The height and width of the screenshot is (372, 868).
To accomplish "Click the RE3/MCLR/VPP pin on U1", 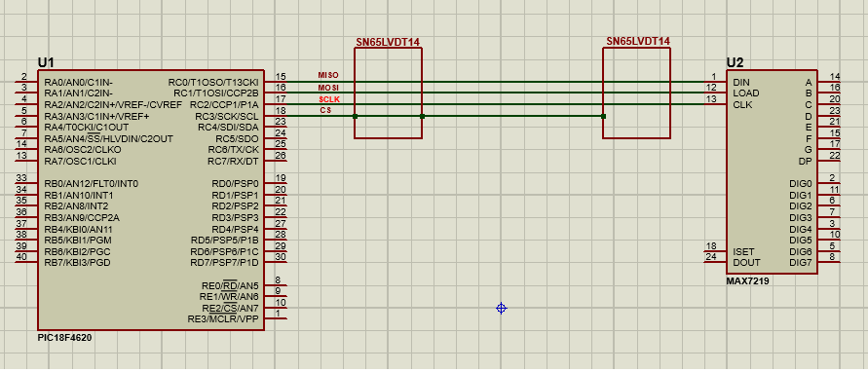I will (223, 319).
